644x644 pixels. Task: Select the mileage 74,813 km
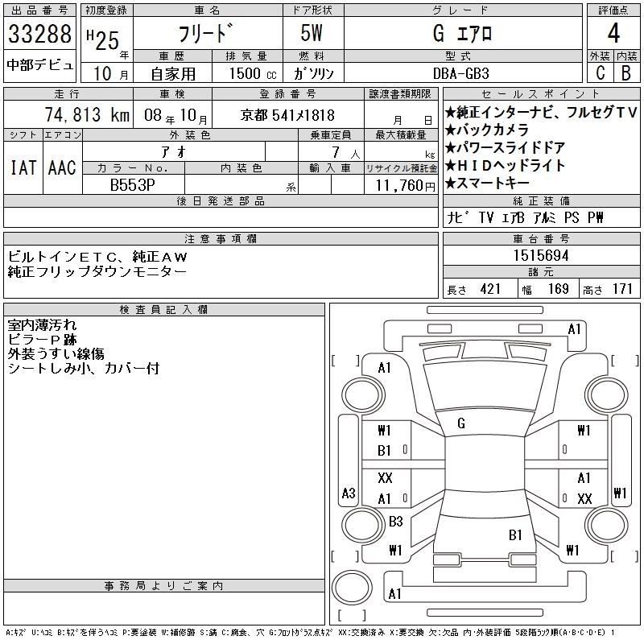[87, 115]
